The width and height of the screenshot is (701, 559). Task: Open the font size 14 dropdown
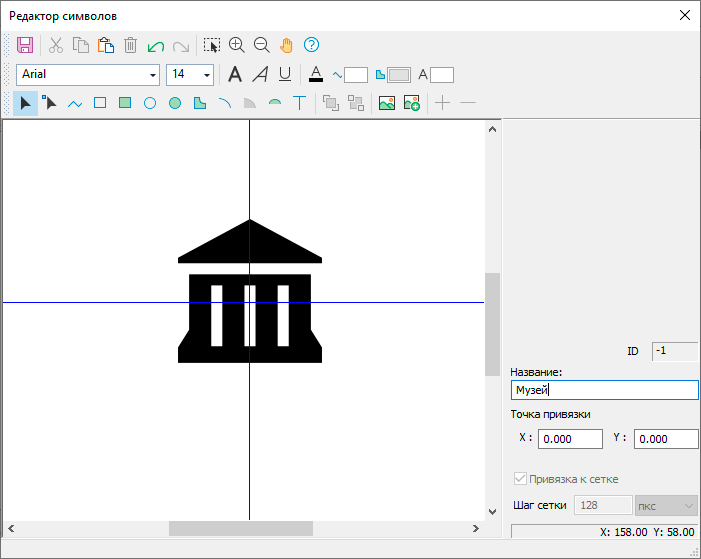[207, 75]
